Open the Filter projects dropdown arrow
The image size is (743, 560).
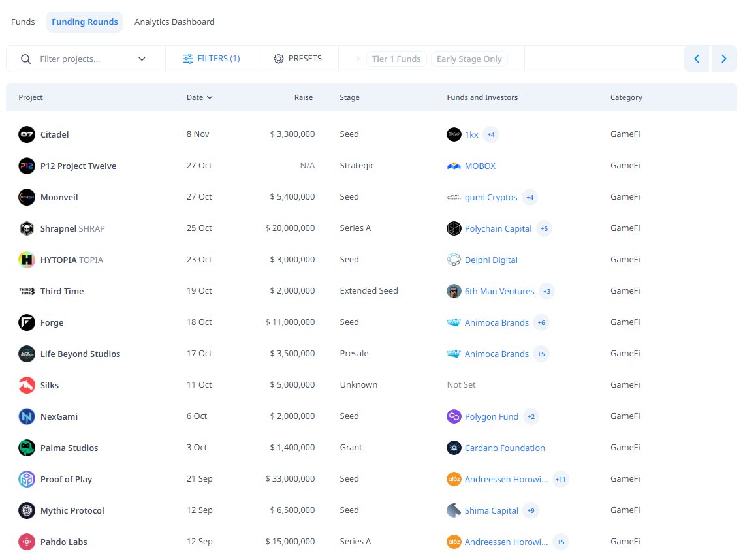click(x=142, y=59)
